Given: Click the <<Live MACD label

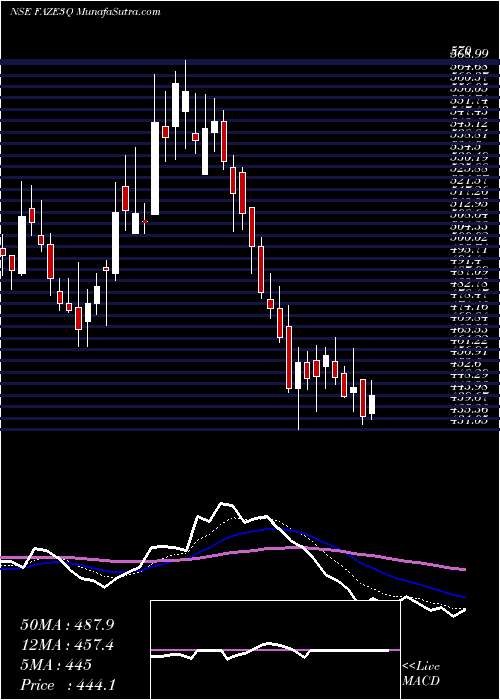Looking at the screenshot, I should click(x=421, y=673).
